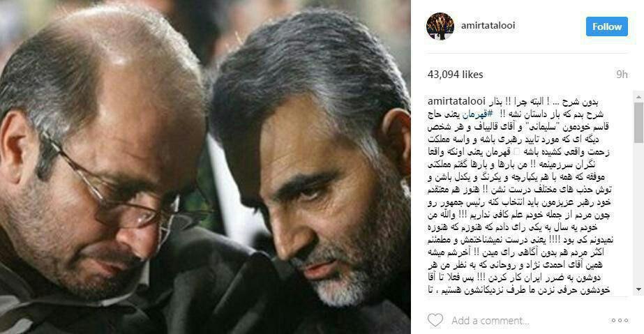Follow the amirtatalooi account

pos(606,26)
